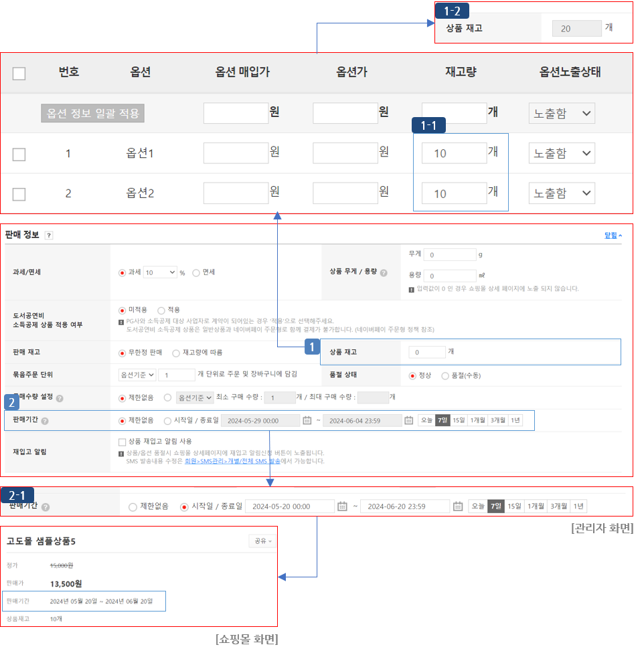
Task: Open calendar for end date 2024-06-04 23:59
Action: [408, 421]
